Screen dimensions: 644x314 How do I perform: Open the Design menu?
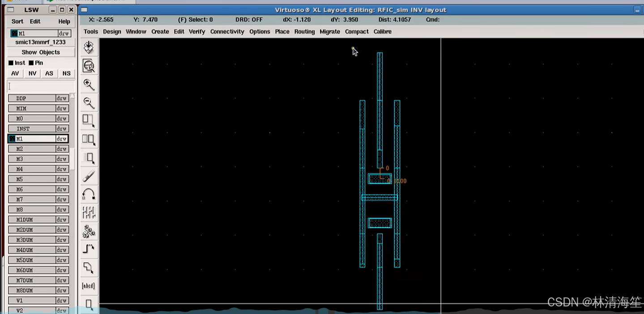click(x=112, y=32)
